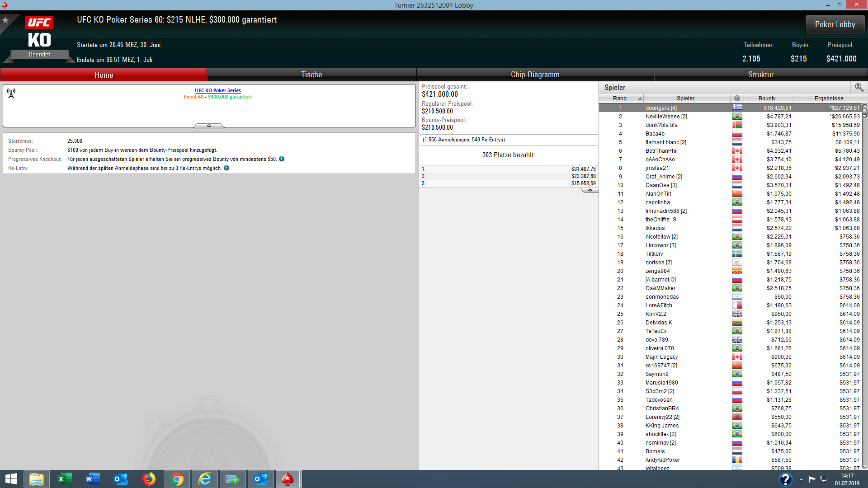Expand the payout places list

590,190
